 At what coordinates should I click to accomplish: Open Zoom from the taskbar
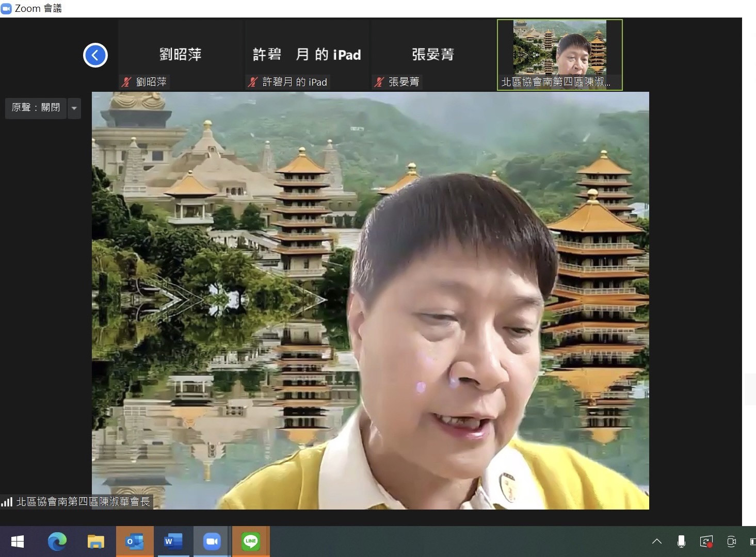click(212, 542)
